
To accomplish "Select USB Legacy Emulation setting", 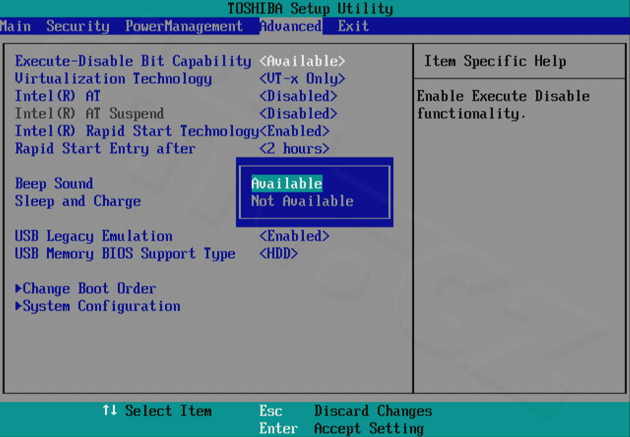I will pos(94,236).
